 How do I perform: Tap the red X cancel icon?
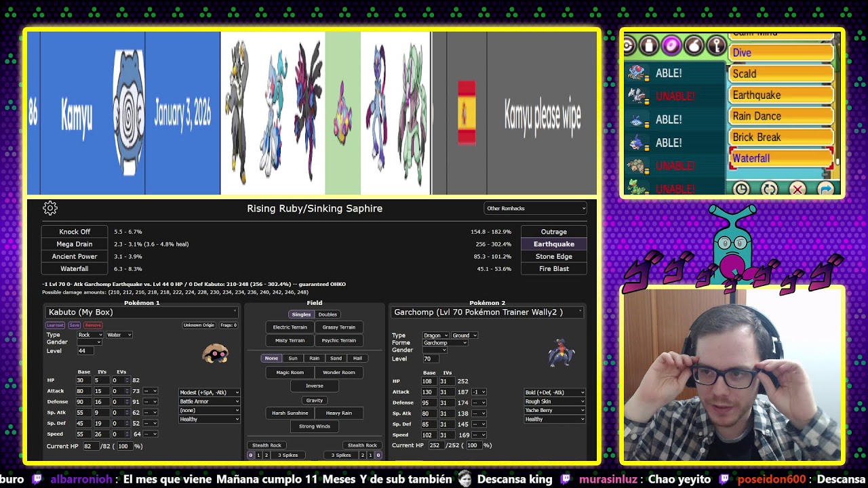point(797,189)
